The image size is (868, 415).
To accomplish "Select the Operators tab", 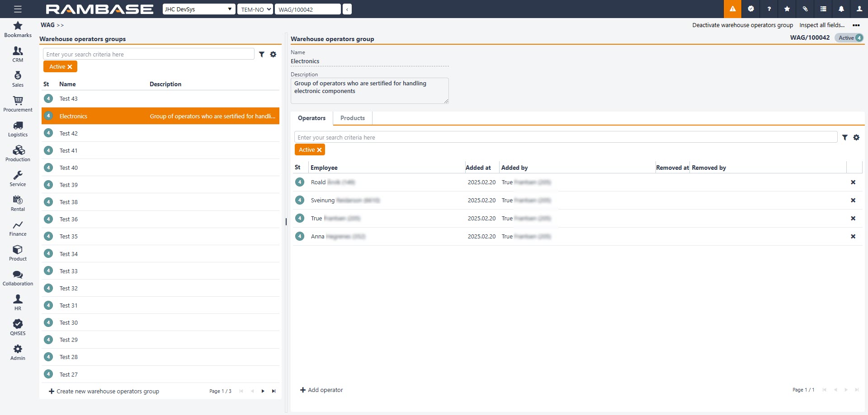I will (x=311, y=118).
